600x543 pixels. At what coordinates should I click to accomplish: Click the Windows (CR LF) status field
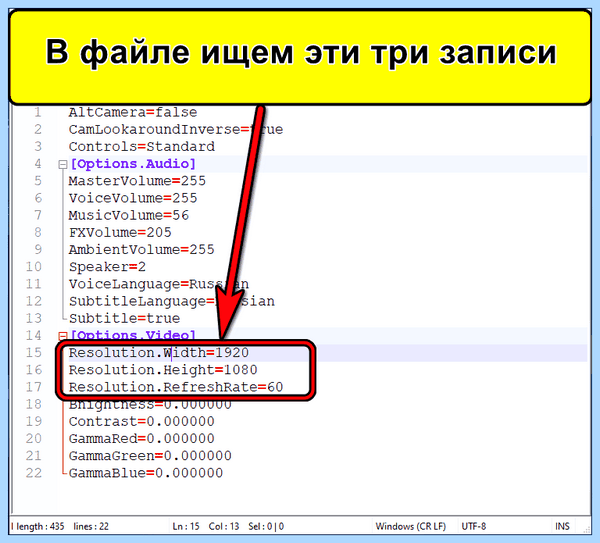point(411,527)
